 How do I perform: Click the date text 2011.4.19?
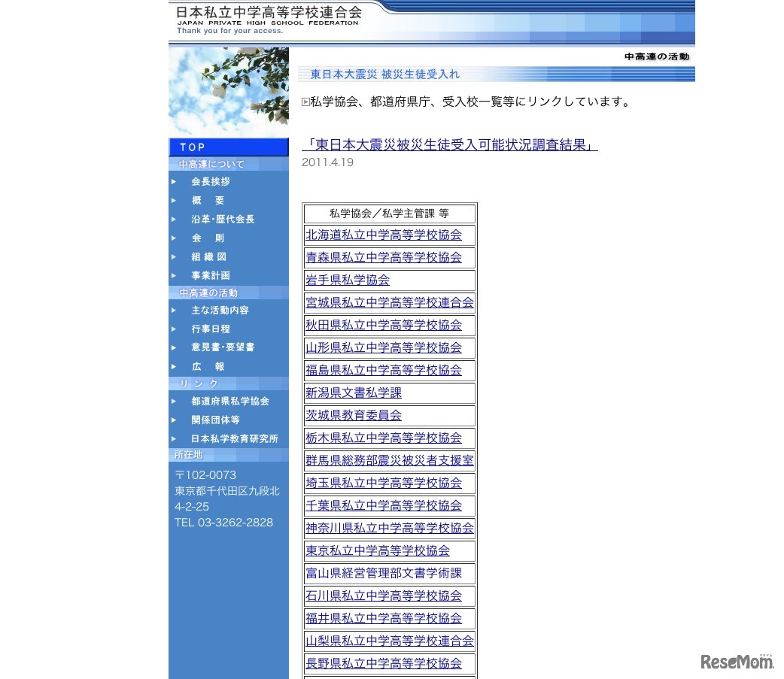[327, 162]
